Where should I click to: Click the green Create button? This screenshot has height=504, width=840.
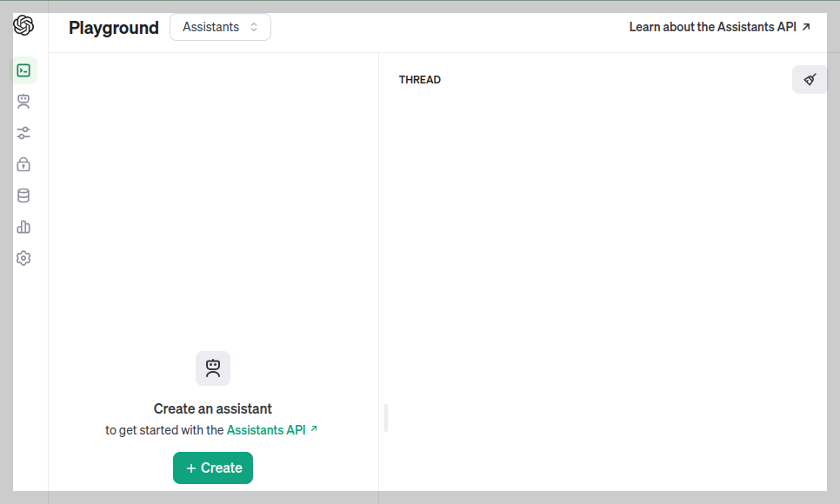point(213,468)
